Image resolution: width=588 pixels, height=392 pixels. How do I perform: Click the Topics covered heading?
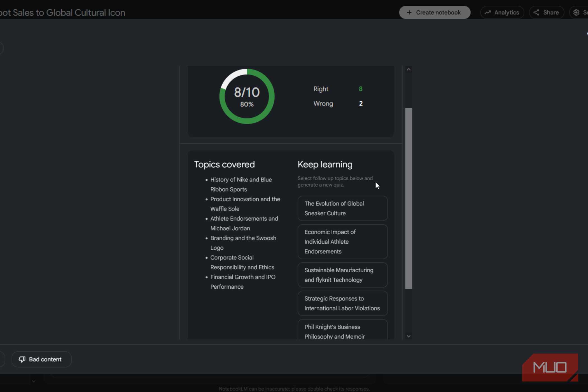pyautogui.click(x=224, y=164)
